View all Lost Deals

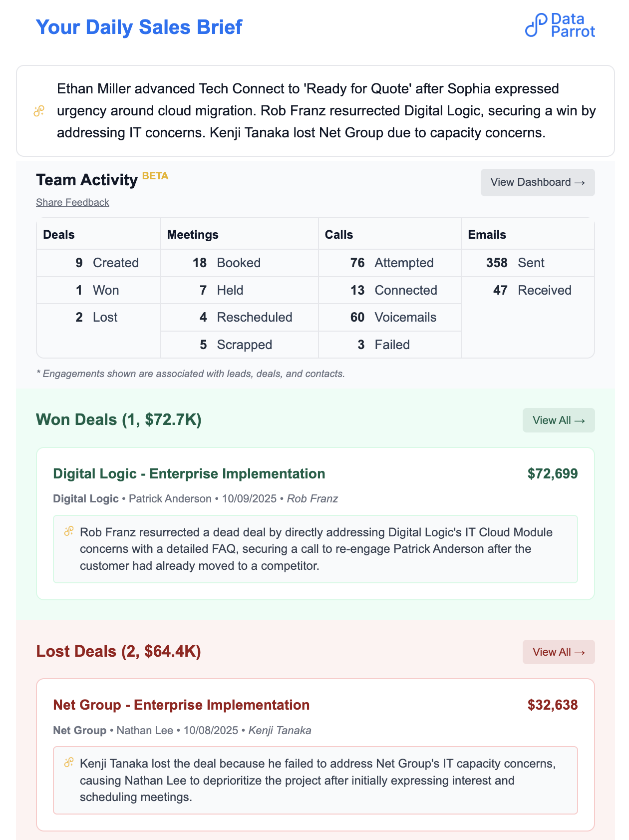pyautogui.click(x=558, y=652)
